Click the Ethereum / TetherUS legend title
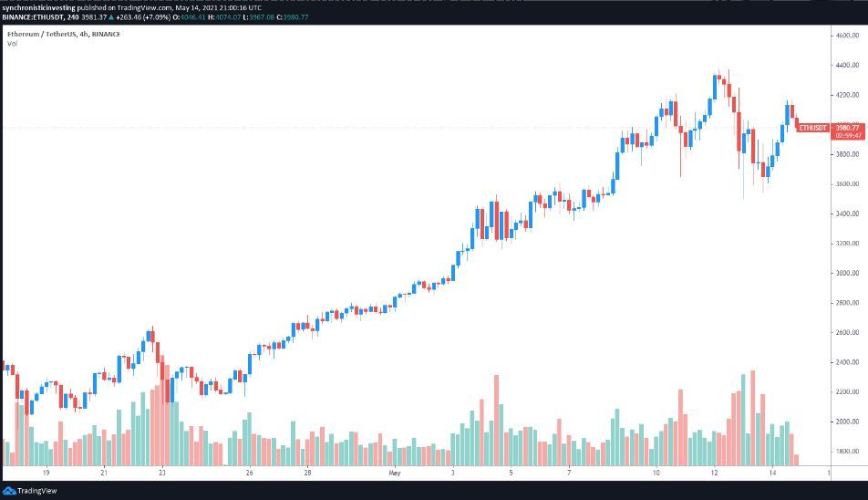Viewport: 868px width, 500px height. point(63,35)
